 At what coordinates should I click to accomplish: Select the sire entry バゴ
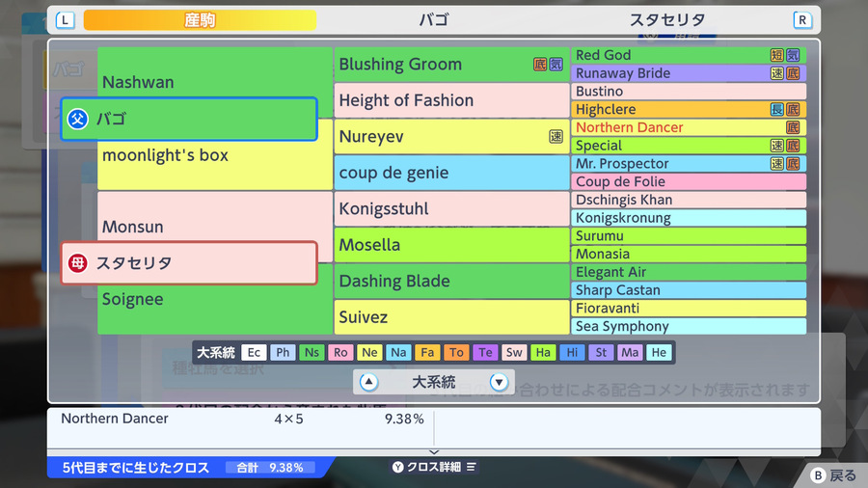pyautogui.click(x=189, y=119)
